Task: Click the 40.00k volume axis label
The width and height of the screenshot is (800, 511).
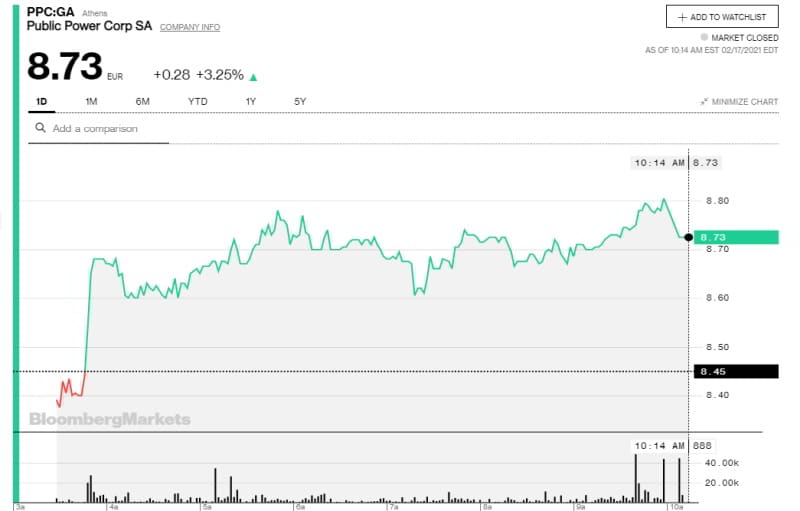Action: coord(721,463)
